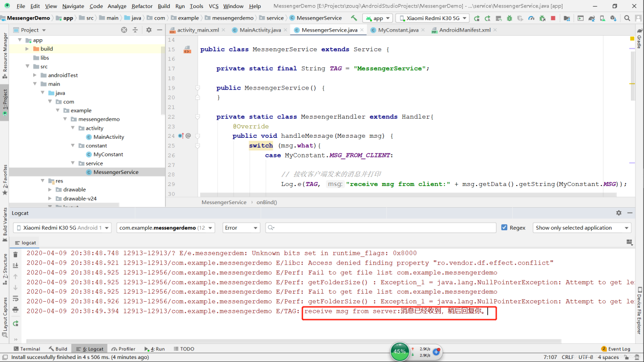Open the Logcat device selector dropdown
This screenshot has height=362, width=644.
pos(62,228)
